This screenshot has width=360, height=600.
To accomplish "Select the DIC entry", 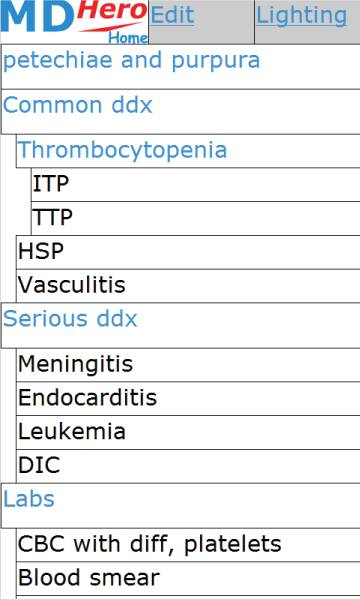I will [188, 466].
